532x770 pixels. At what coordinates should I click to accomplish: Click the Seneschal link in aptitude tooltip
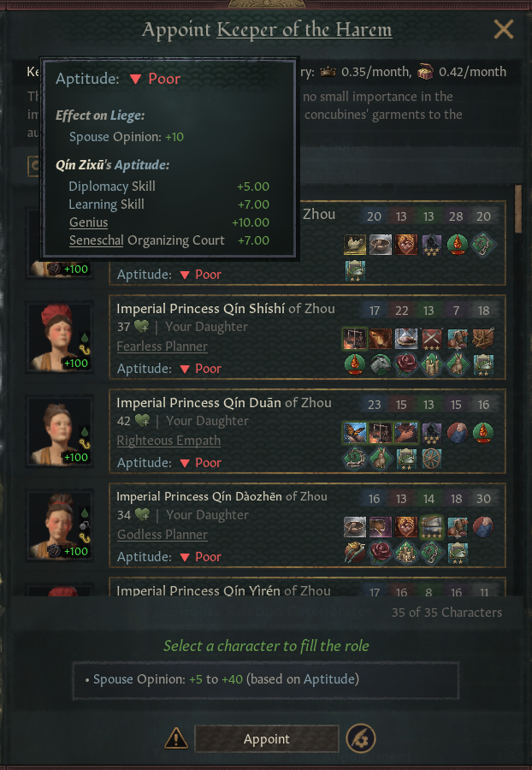96,240
